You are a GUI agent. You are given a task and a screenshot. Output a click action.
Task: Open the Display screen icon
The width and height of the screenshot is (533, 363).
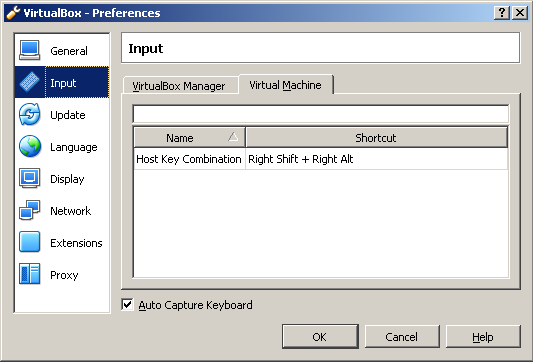click(x=30, y=178)
